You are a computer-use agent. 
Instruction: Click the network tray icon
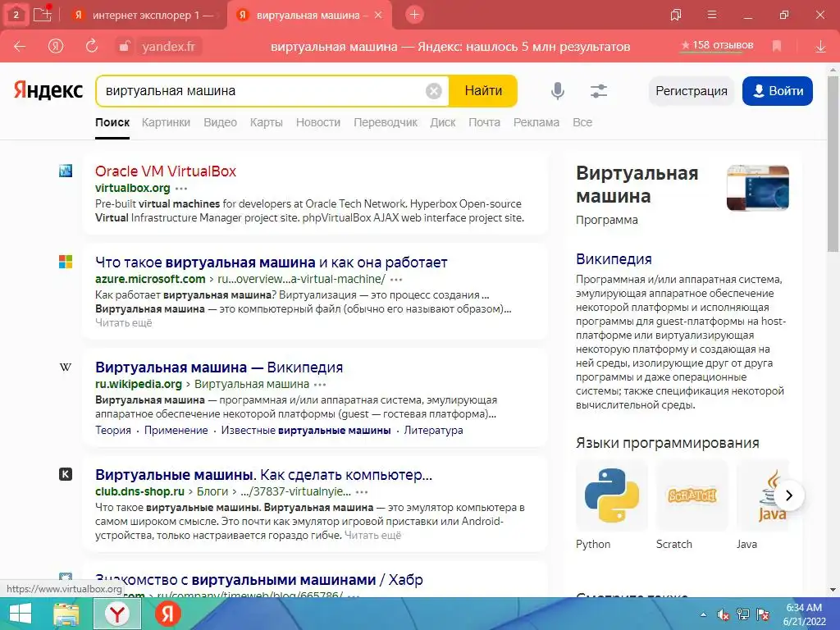click(743, 614)
